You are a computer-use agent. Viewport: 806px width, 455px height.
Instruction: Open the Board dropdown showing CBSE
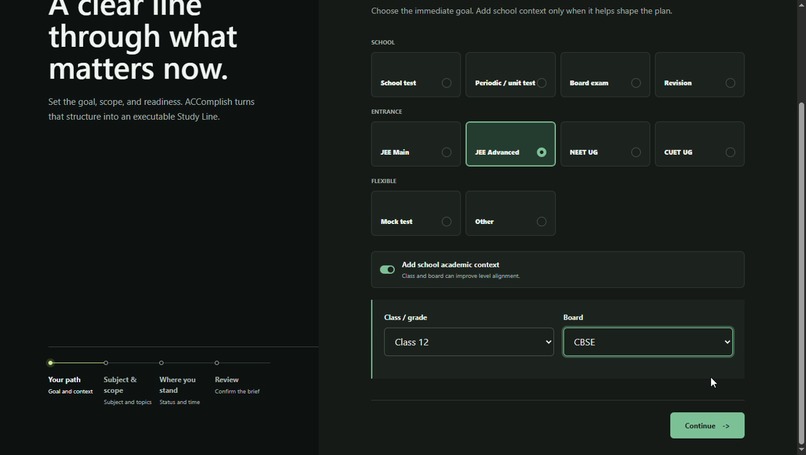[x=648, y=342]
